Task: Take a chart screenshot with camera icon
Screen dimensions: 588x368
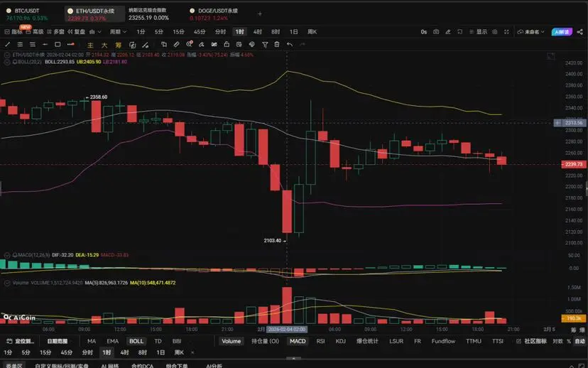Action: [x=436, y=32]
